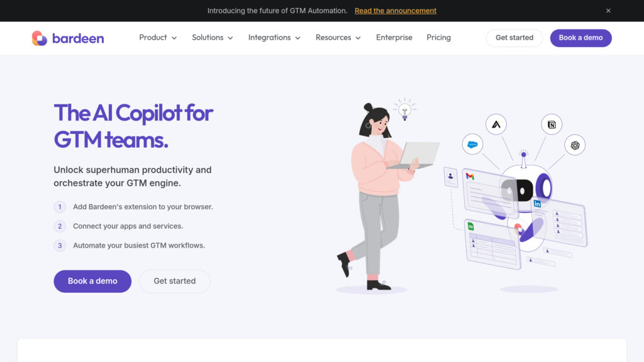The width and height of the screenshot is (644, 362).
Task: Click the LinkedIn icon on card
Action: pyautogui.click(x=537, y=204)
